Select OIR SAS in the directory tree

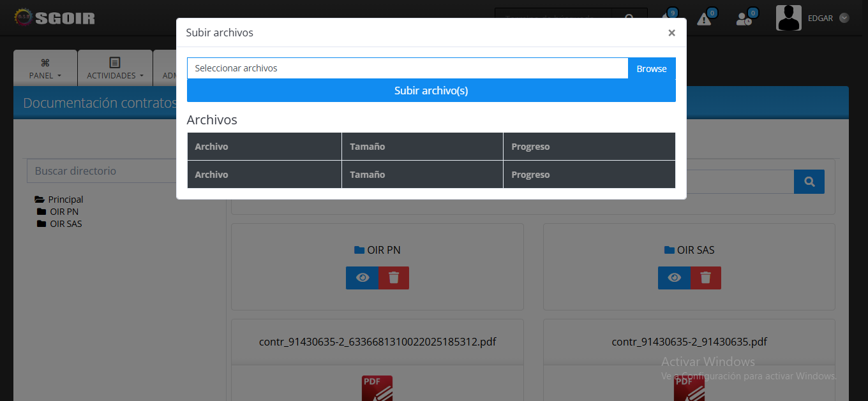pos(66,224)
